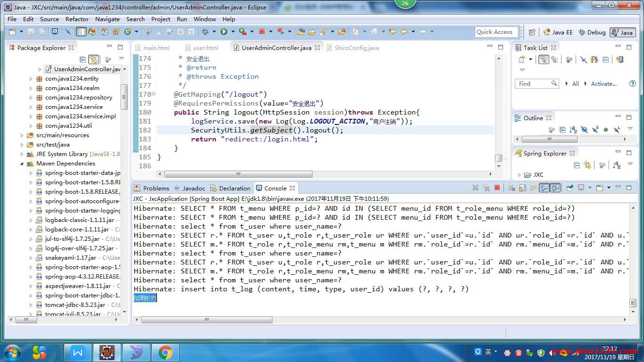The height and width of the screenshot is (362, 644).
Task: Collapse the logout method fold at line 178
Action: [x=154, y=94]
